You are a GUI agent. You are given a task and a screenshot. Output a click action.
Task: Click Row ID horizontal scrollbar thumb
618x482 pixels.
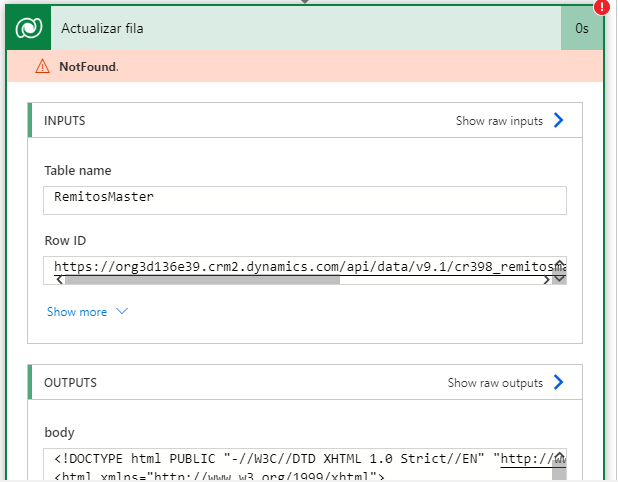tap(202, 280)
